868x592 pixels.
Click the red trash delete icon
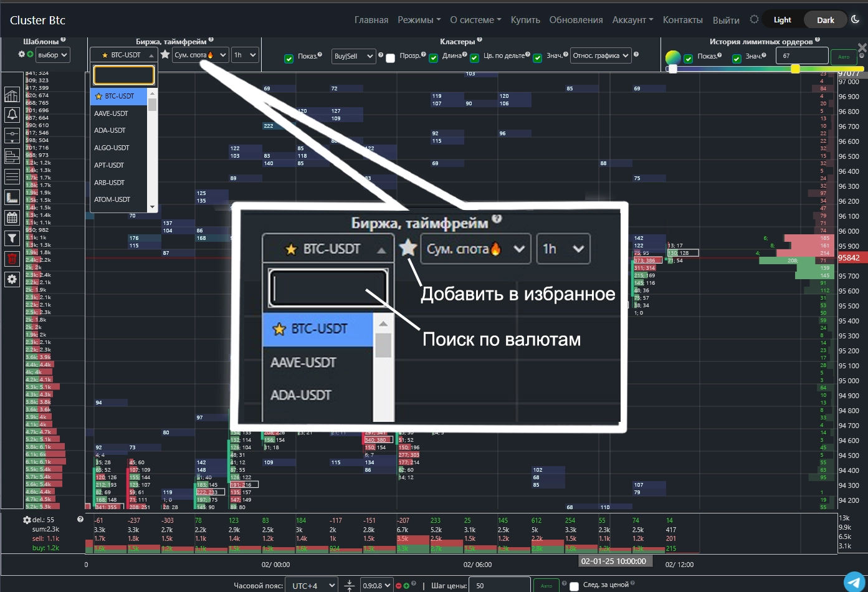tap(12, 259)
